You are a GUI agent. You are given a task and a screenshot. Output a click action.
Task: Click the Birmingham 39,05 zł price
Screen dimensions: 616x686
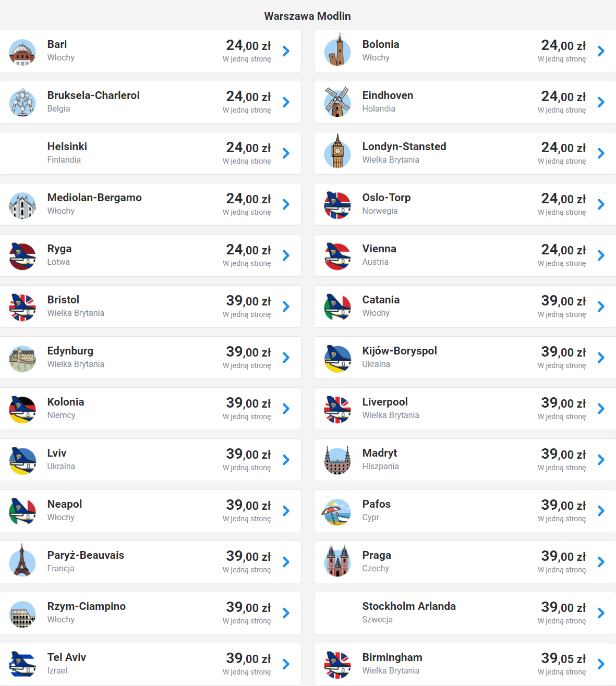click(x=563, y=658)
